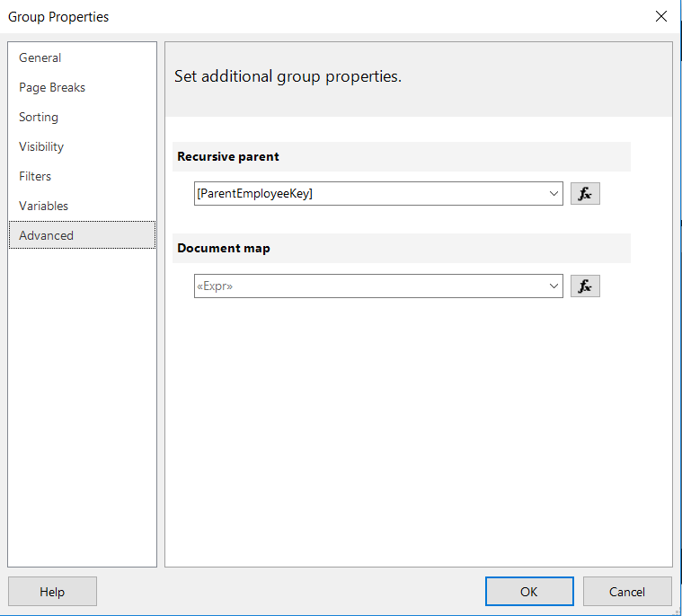Open the Page Breaks section

52,87
